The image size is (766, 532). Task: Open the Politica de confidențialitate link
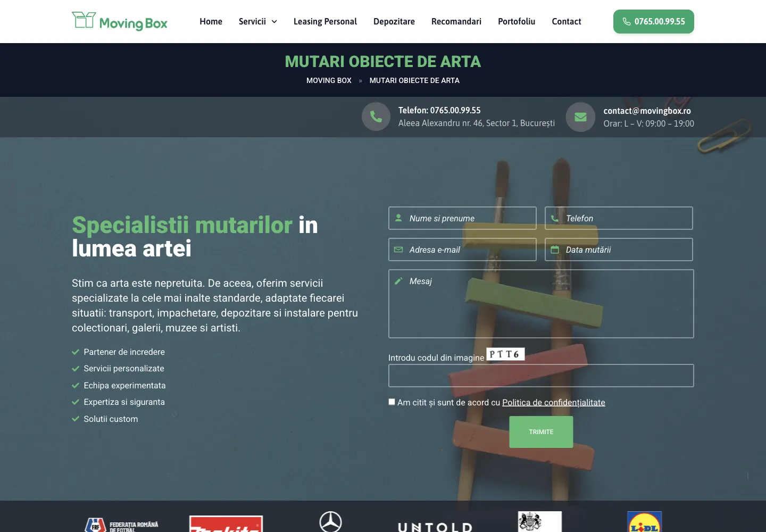click(x=554, y=403)
